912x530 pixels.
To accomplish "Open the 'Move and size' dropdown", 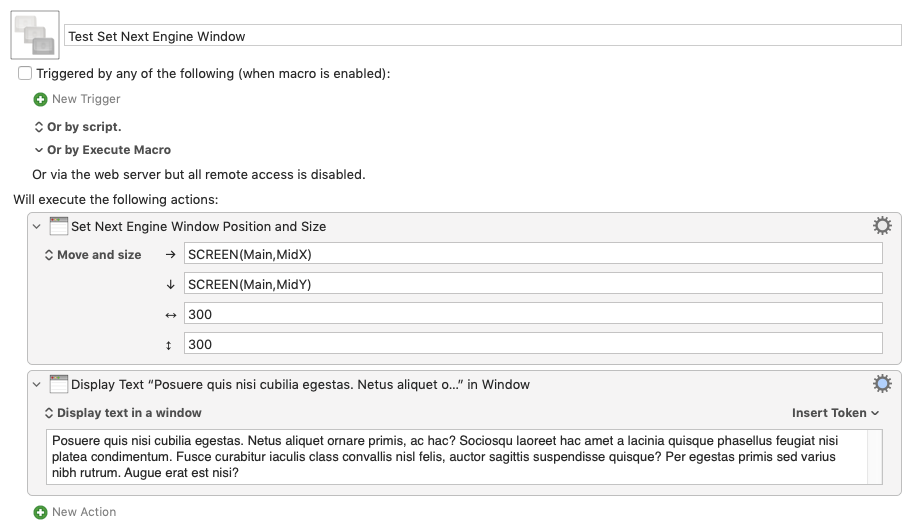I will [93, 255].
